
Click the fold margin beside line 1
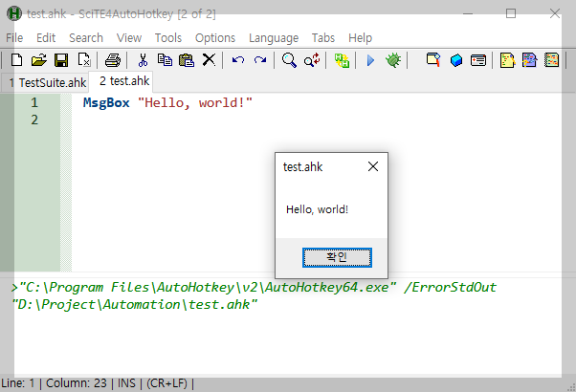tap(66, 102)
